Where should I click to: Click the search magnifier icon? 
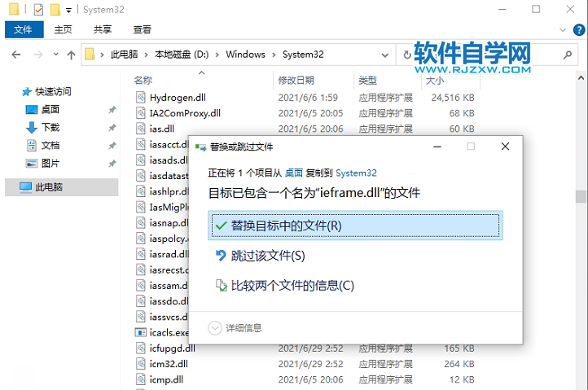(568, 55)
